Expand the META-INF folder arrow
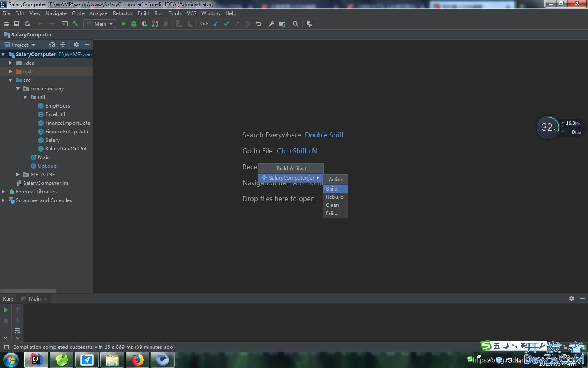This screenshot has height=368, width=588. [18, 174]
